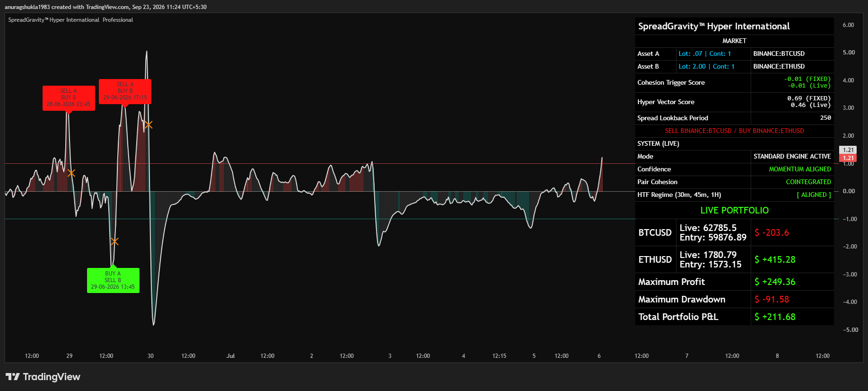Click the -0.01 (FIXED) cohesion value
The image size is (868, 391).
(807, 79)
